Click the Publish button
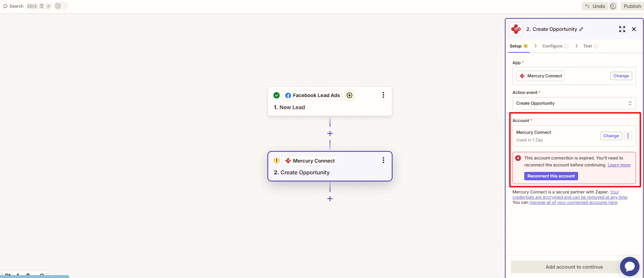Screen dimensions: 644x278 click(632, 6)
